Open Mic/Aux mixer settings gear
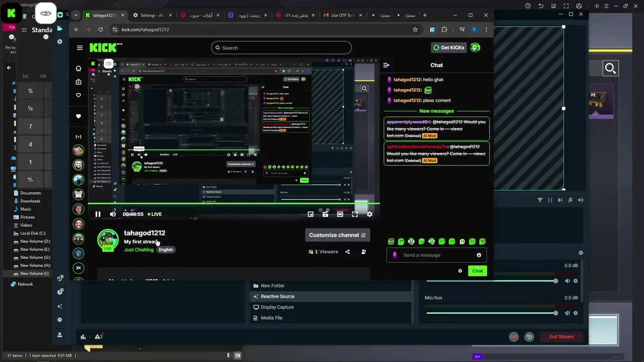The image size is (644, 362). click(x=576, y=313)
